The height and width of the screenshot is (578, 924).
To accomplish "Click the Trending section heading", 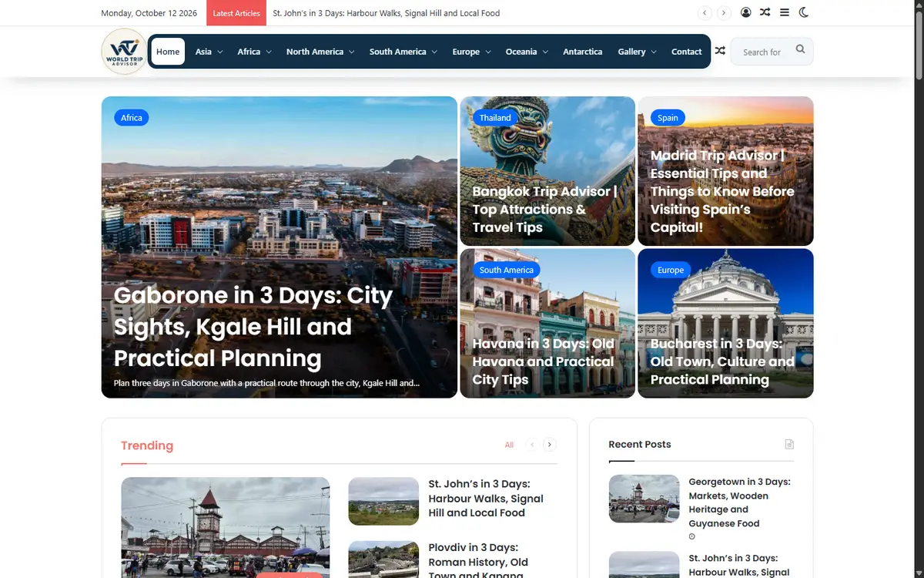I will pyautogui.click(x=147, y=445).
